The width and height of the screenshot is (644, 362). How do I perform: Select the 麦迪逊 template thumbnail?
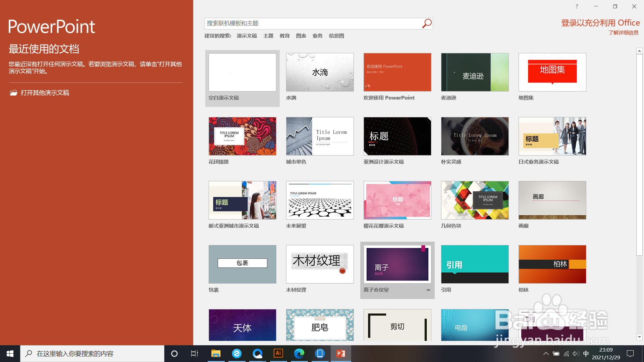pyautogui.click(x=475, y=72)
